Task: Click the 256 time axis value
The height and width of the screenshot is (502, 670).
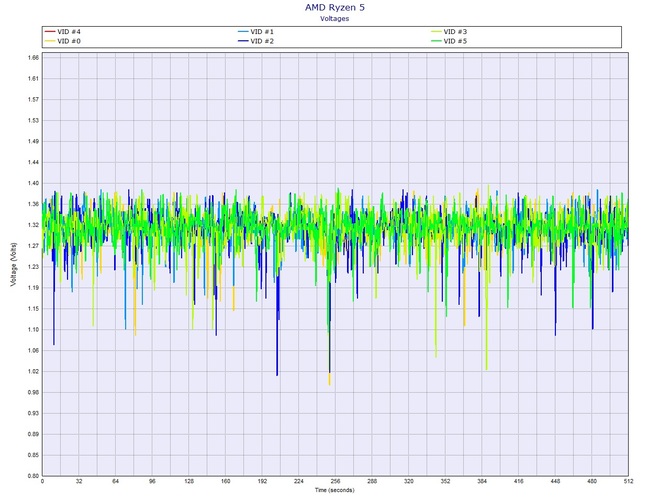Action: tap(335, 481)
